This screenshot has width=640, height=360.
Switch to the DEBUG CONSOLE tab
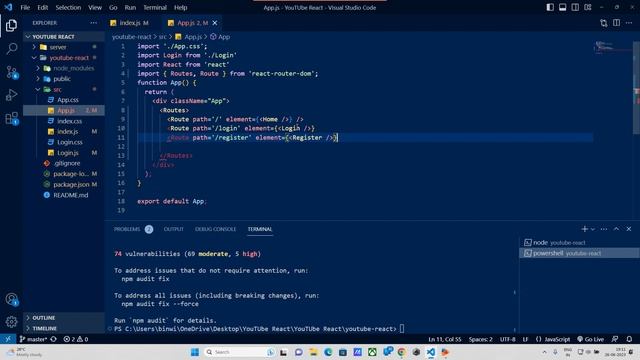pyautogui.click(x=215, y=229)
